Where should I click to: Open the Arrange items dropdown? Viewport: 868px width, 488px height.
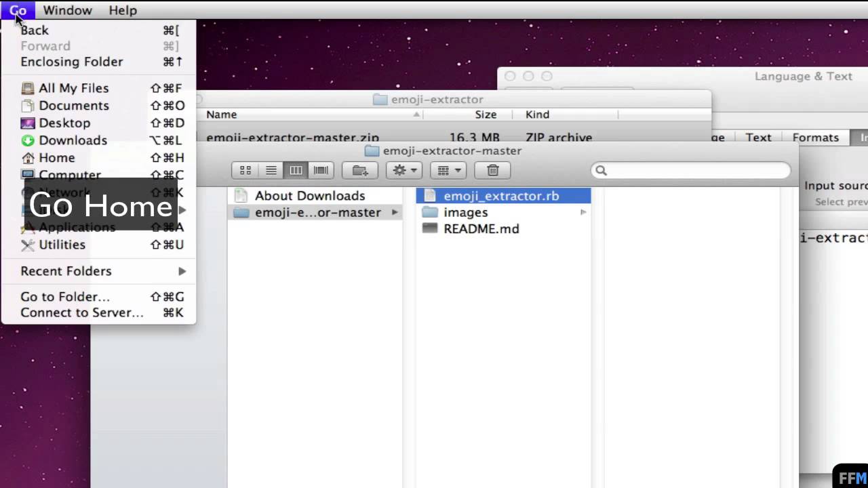(448, 170)
